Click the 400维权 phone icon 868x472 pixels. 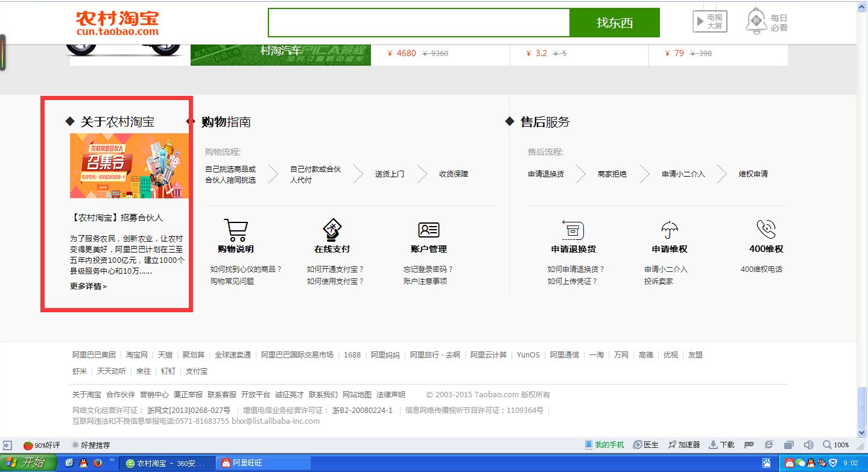[766, 229]
